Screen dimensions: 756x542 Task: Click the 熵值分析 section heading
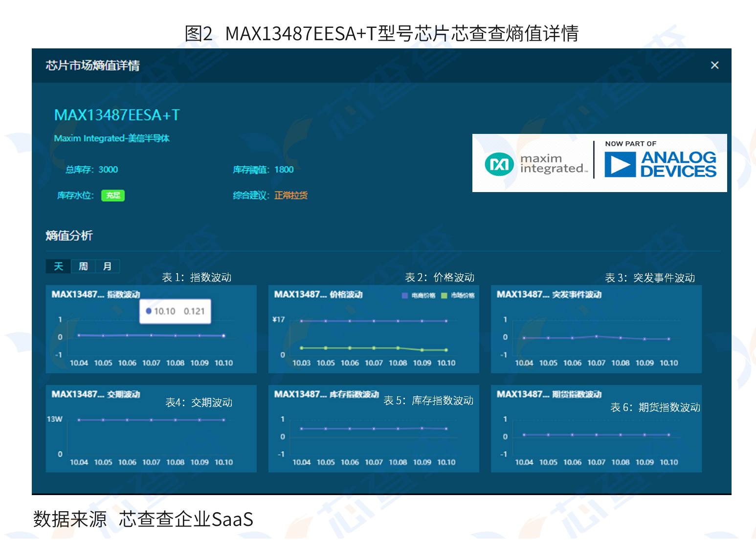pos(69,236)
